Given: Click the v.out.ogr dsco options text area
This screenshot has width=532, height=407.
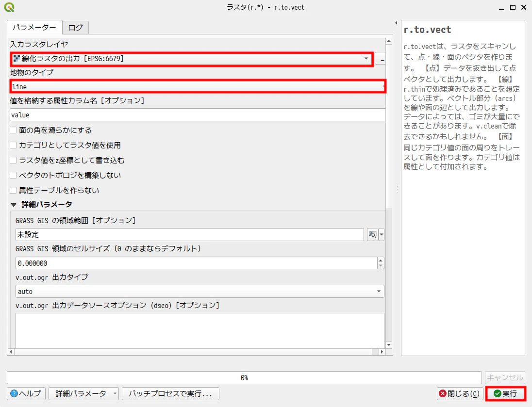Looking at the screenshot, I should tap(200, 331).
